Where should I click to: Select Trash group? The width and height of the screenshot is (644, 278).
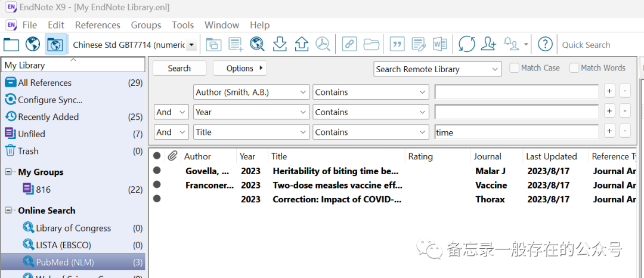(x=73, y=151)
